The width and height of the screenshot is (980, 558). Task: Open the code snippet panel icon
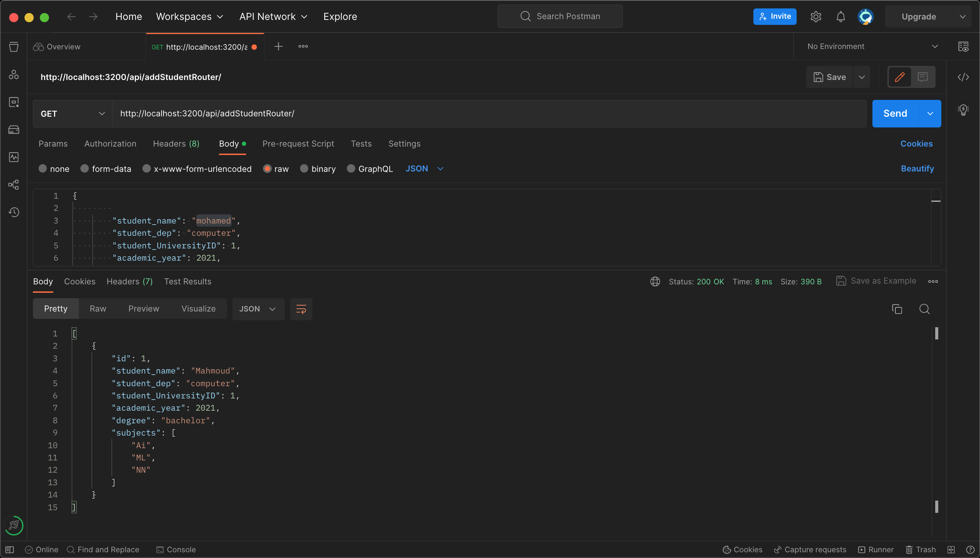coord(963,77)
